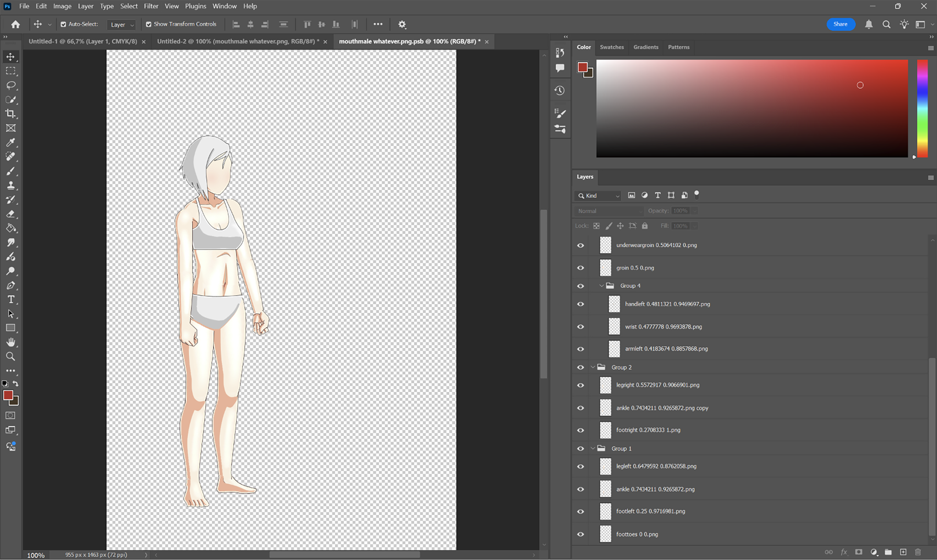Select the Move tool

point(11,57)
